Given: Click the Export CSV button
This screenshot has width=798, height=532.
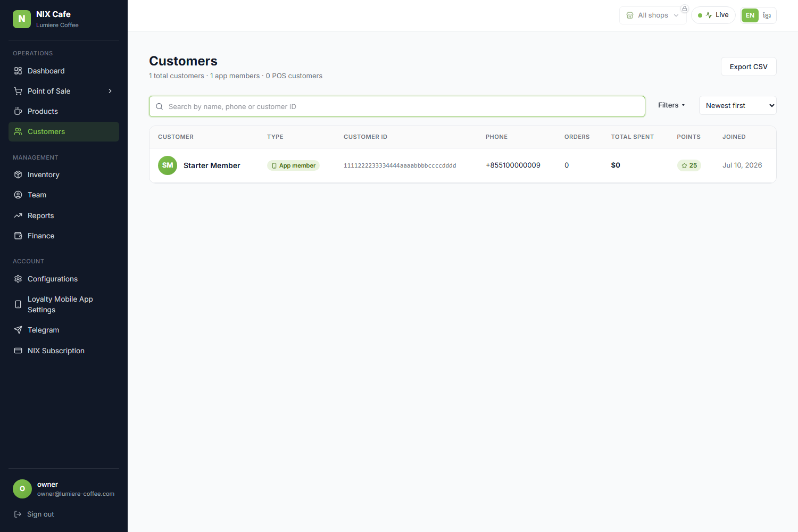Looking at the screenshot, I should click(749, 66).
